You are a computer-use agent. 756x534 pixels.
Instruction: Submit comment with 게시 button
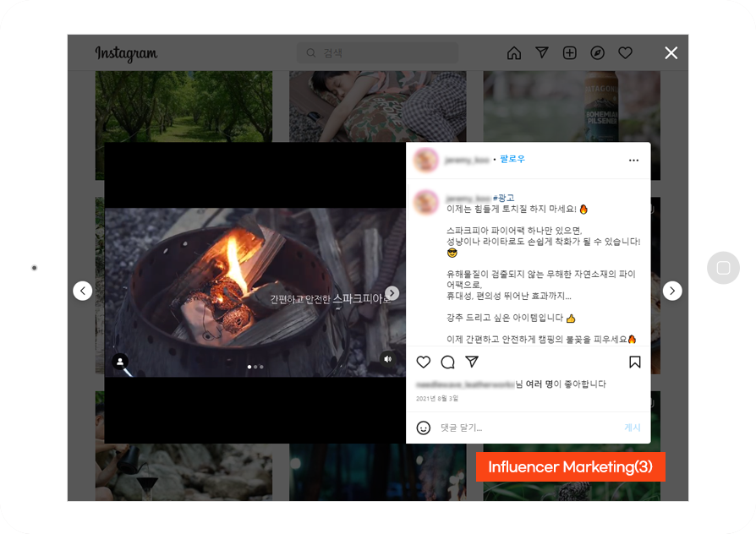point(633,428)
